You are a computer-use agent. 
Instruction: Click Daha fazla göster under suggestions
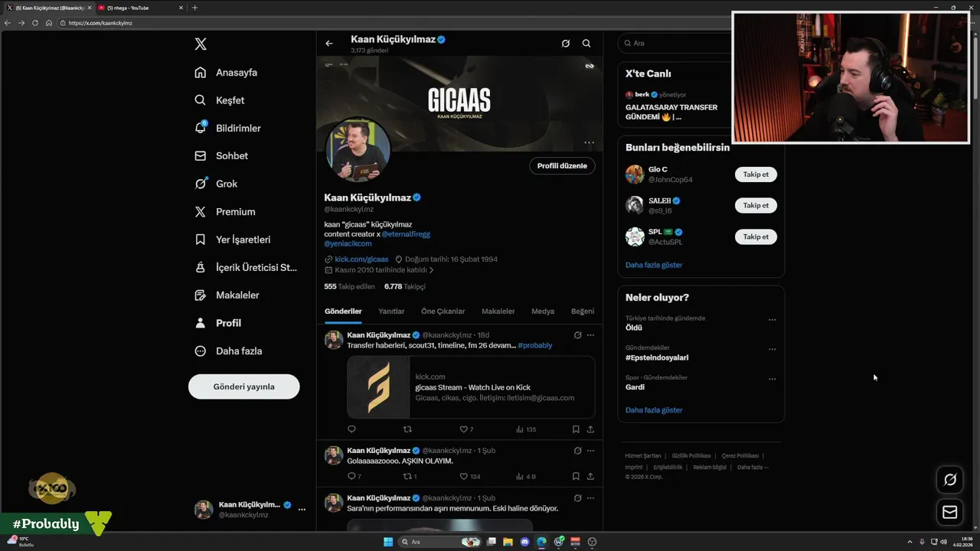click(654, 265)
